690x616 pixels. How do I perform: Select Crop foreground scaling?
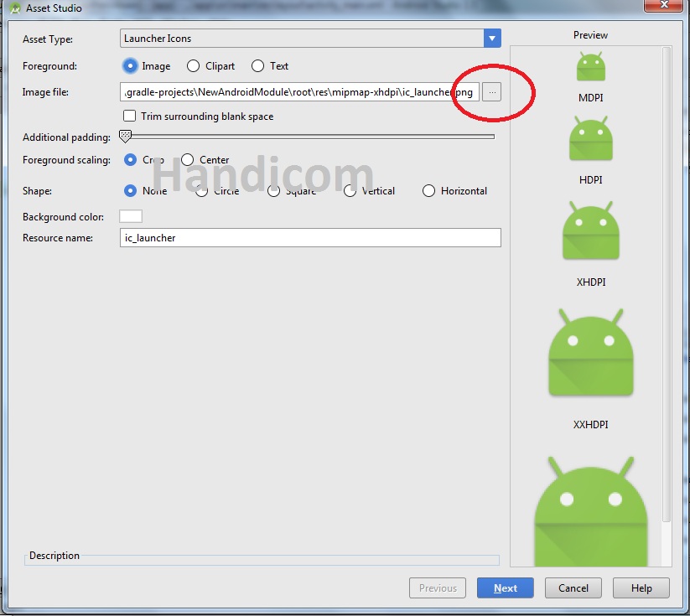(x=130, y=160)
